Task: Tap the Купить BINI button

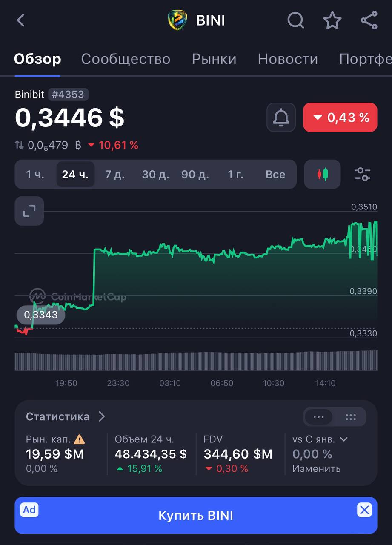Action: tap(196, 515)
